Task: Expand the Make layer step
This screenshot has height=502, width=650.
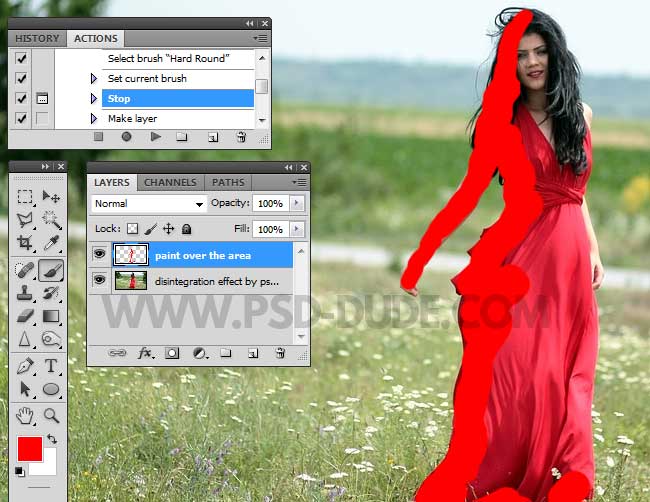Action: point(94,119)
